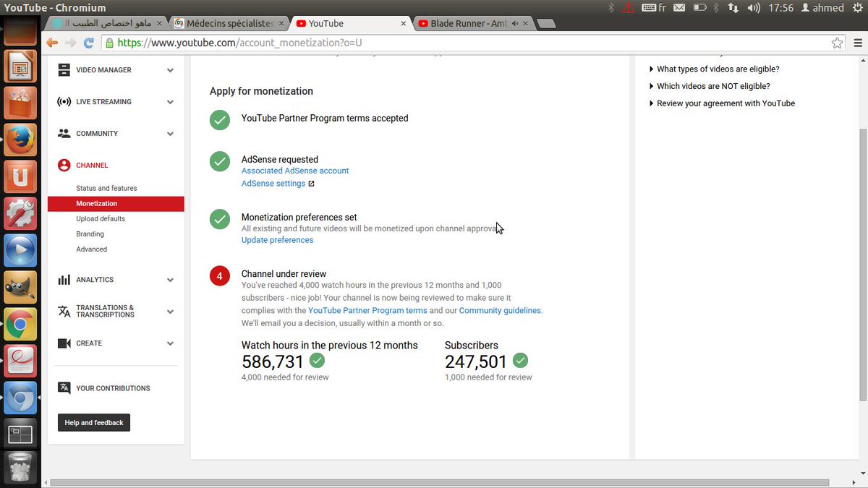Open the LibreOffice Impress launcher icon
The height and width of the screenshot is (488, 868).
click(x=20, y=67)
